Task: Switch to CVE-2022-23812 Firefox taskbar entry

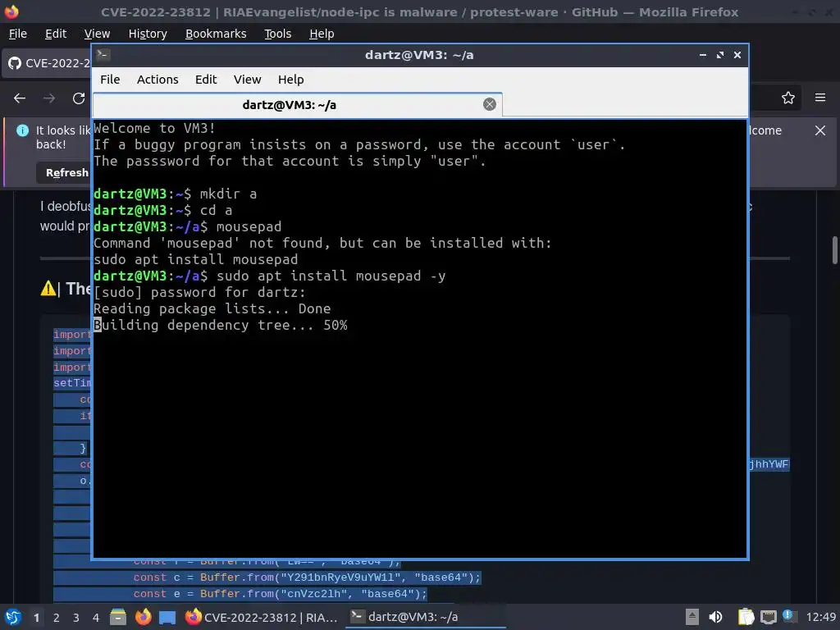Action: pos(262,617)
